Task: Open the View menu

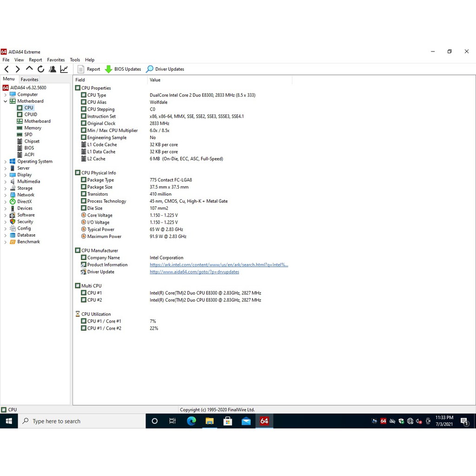Action: (x=19, y=60)
